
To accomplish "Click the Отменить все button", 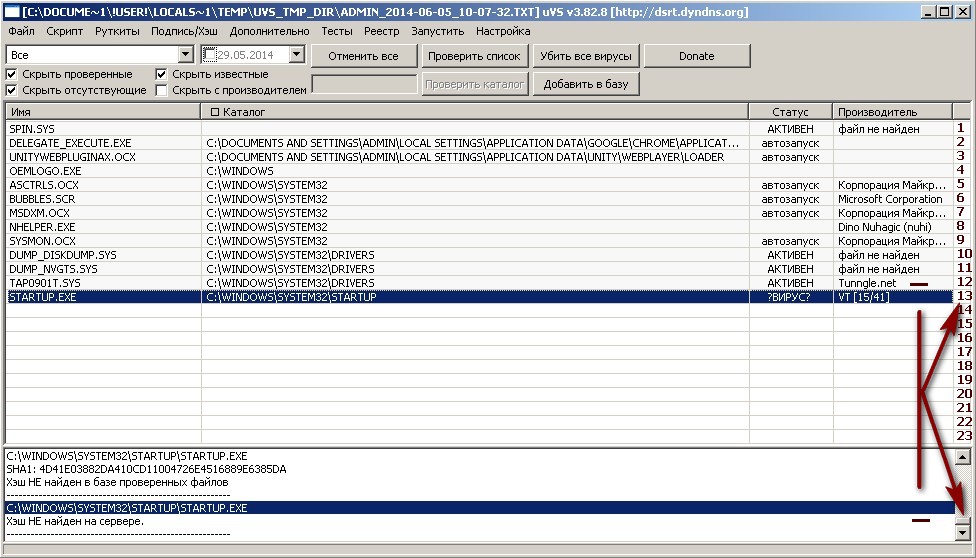I will 364,56.
